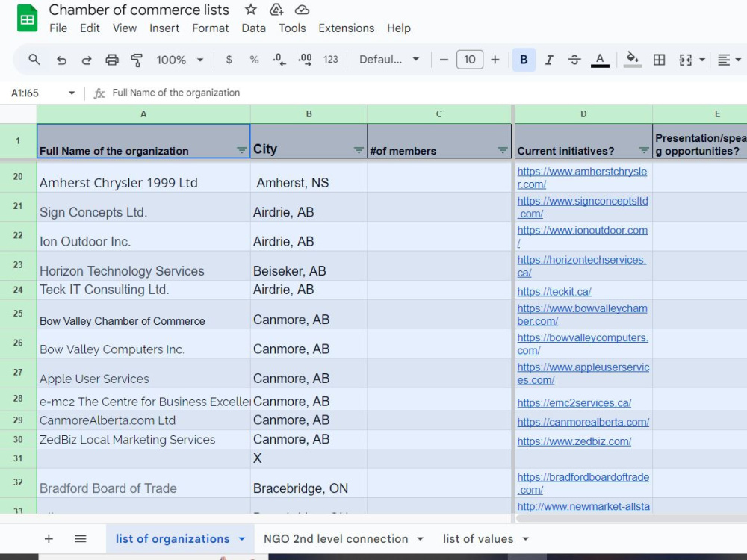Check the cloud save status icon
This screenshot has width=747, height=560.
tap(302, 10)
